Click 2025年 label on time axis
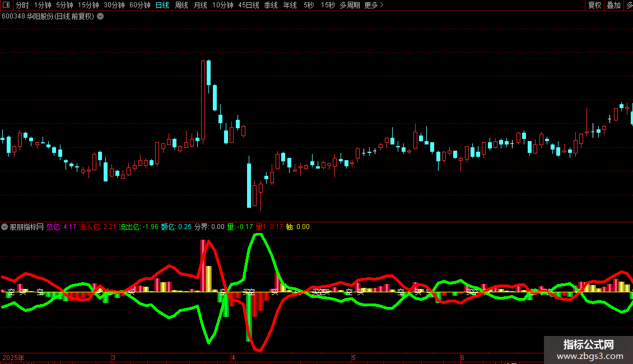Screen dimensions: 633x364 (x=13, y=357)
